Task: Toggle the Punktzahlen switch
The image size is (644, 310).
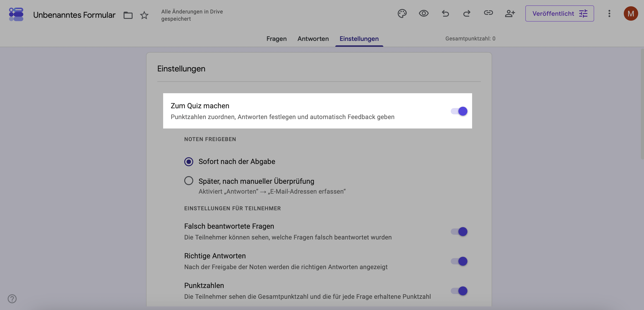Action: [459, 291]
